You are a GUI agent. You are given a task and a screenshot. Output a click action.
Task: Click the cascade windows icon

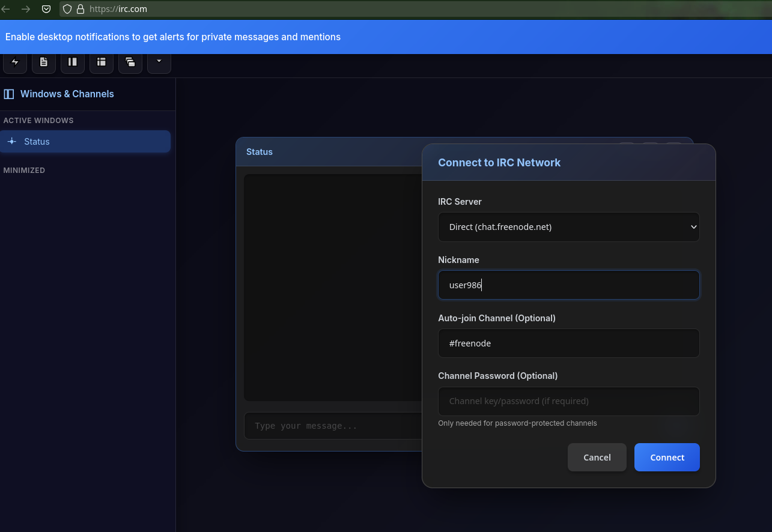coord(130,62)
